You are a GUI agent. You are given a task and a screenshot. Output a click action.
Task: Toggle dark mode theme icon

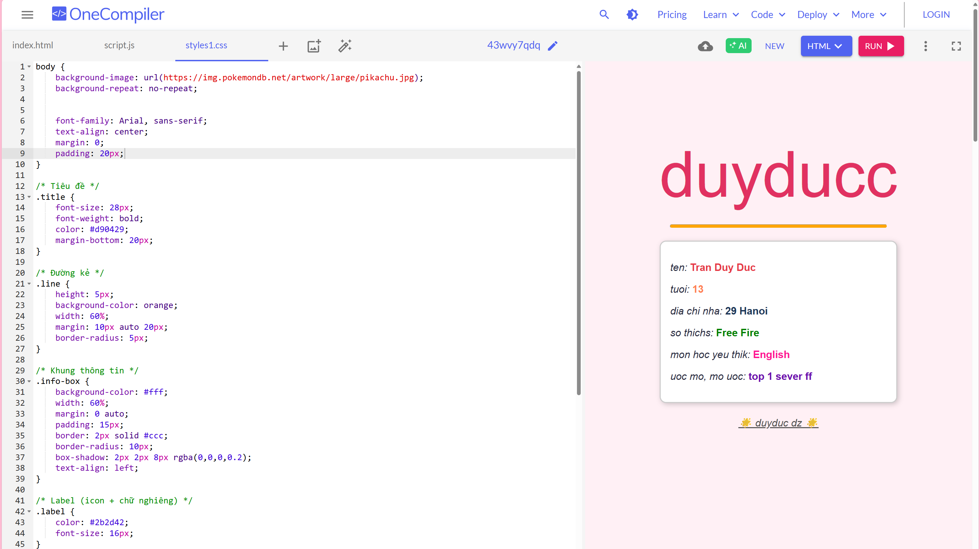click(632, 15)
